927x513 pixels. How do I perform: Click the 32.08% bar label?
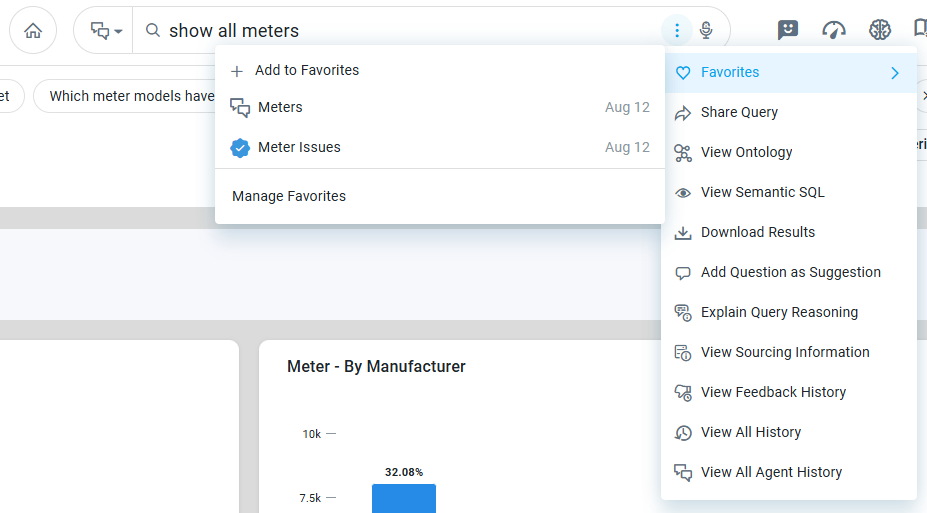coord(404,472)
